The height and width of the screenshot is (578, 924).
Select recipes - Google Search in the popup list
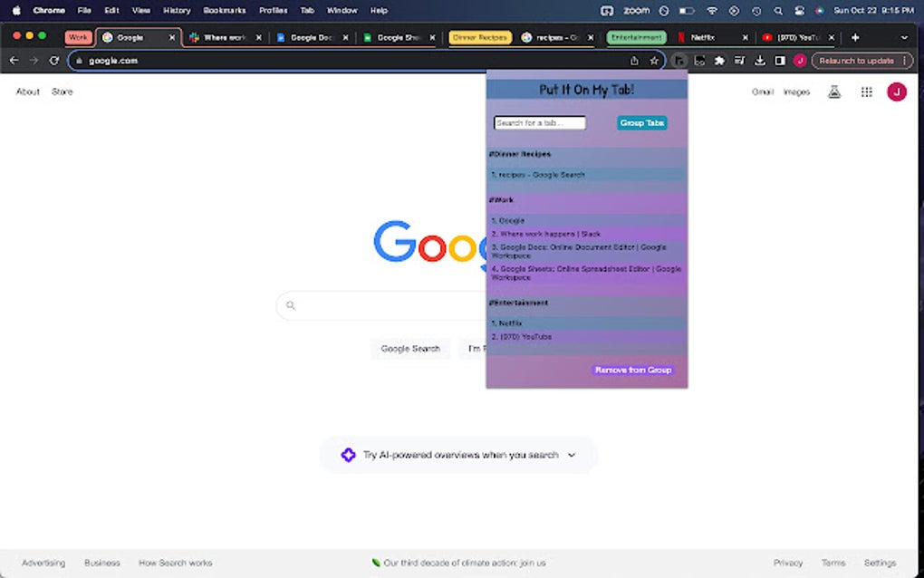tap(587, 175)
